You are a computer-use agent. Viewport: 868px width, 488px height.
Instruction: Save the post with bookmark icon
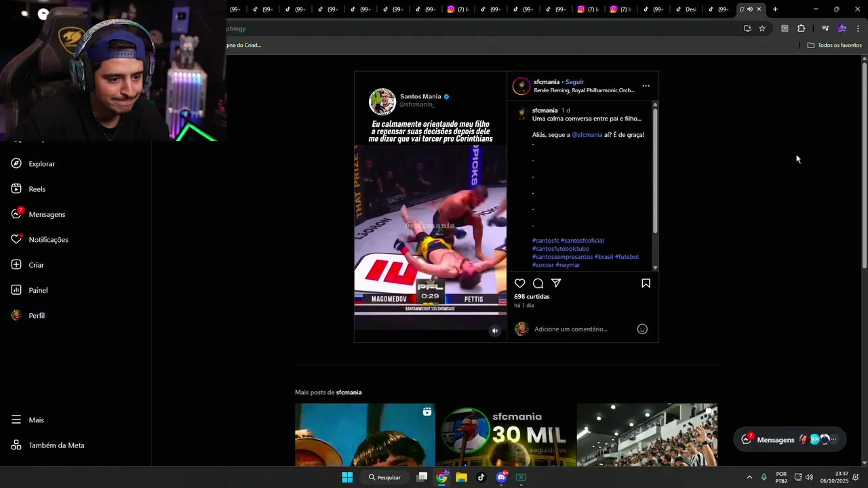point(646,283)
